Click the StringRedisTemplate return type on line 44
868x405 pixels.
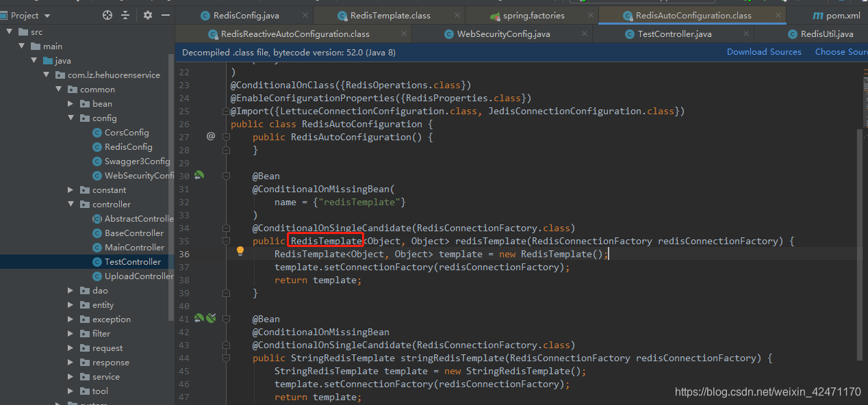[x=343, y=358]
